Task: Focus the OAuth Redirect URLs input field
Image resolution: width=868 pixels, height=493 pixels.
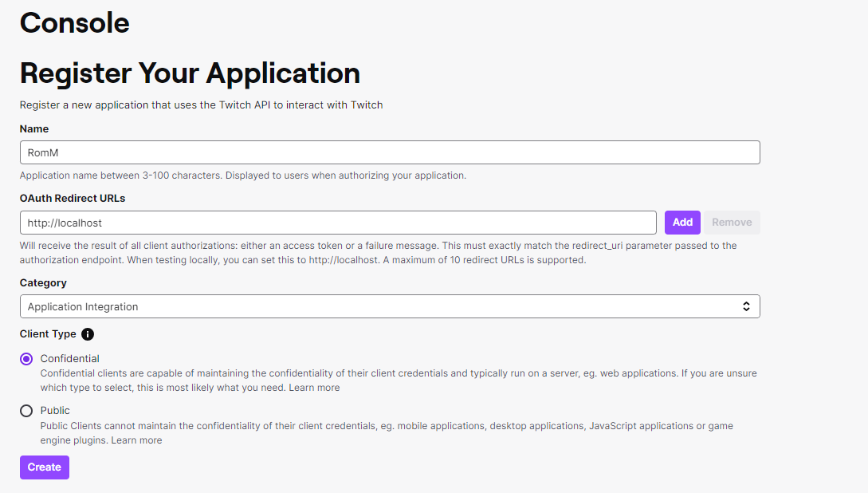Action: 338,223
